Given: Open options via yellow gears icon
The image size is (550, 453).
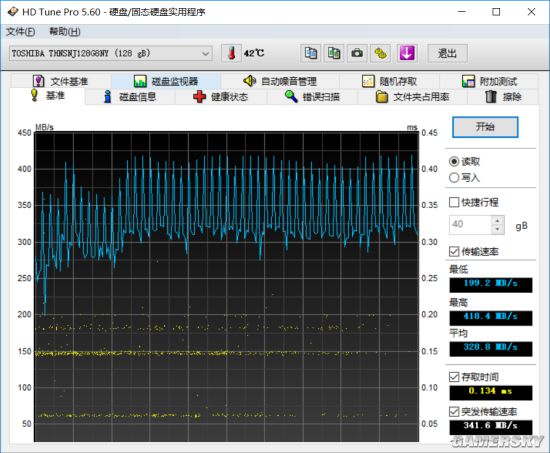Looking at the screenshot, I should click(x=381, y=53).
